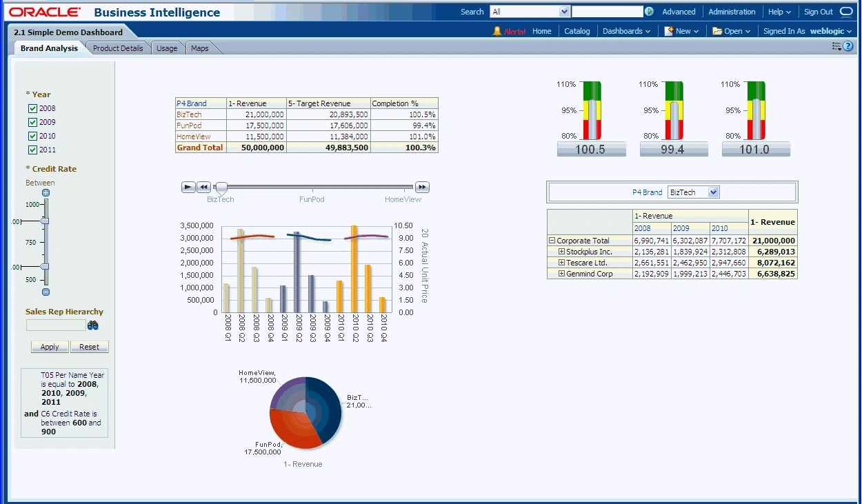The width and height of the screenshot is (862, 504).
Task: Uncheck the 2008 year checkbox
Action: click(32, 108)
